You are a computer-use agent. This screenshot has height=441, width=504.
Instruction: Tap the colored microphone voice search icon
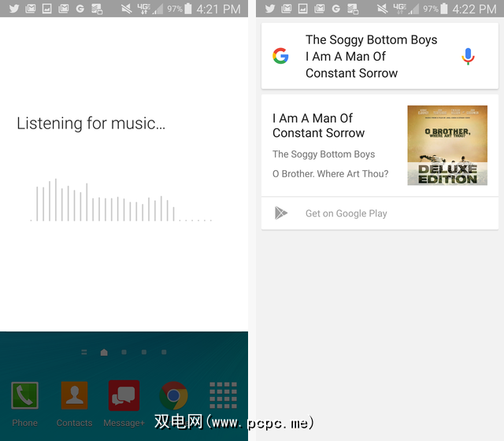pyautogui.click(x=468, y=56)
